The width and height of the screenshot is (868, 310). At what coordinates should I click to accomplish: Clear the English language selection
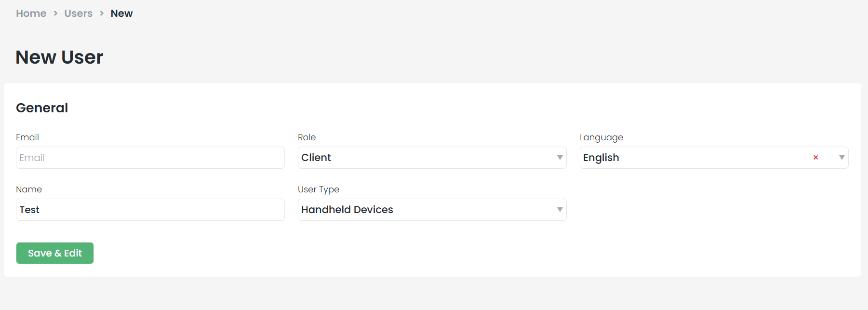point(815,158)
